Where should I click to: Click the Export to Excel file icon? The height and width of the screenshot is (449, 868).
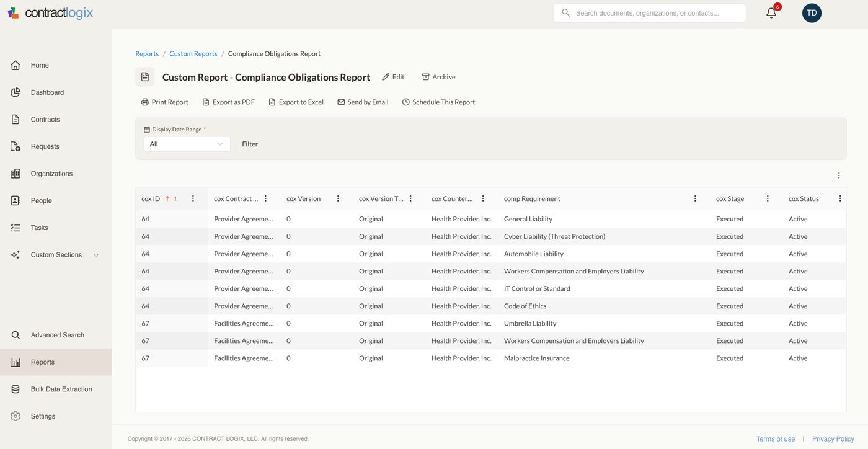pyautogui.click(x=272, y=102)
